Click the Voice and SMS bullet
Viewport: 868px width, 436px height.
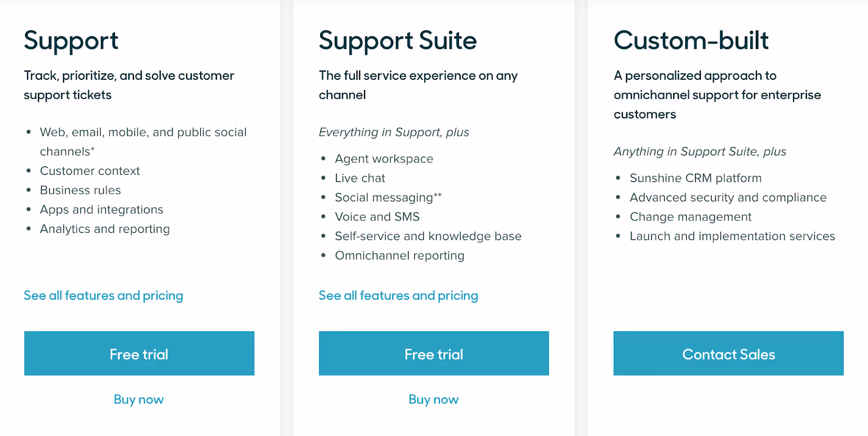(x=377, y=216)
